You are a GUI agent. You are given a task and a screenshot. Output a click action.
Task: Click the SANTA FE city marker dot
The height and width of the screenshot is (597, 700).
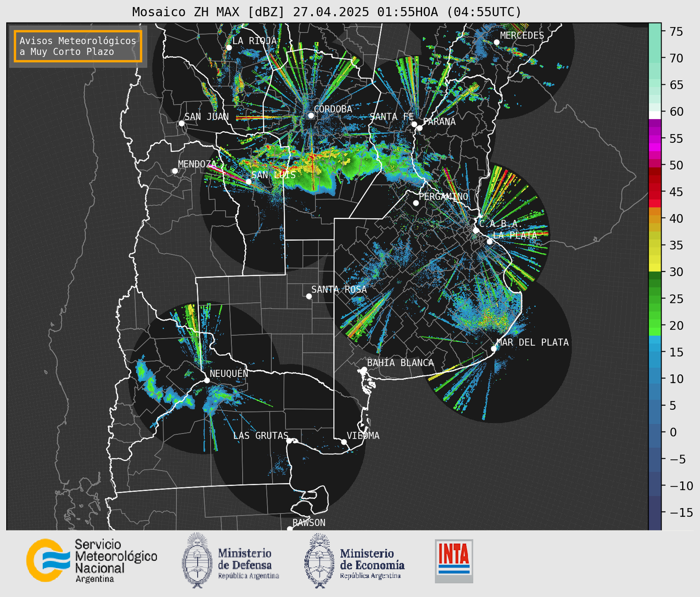point(414,124)
